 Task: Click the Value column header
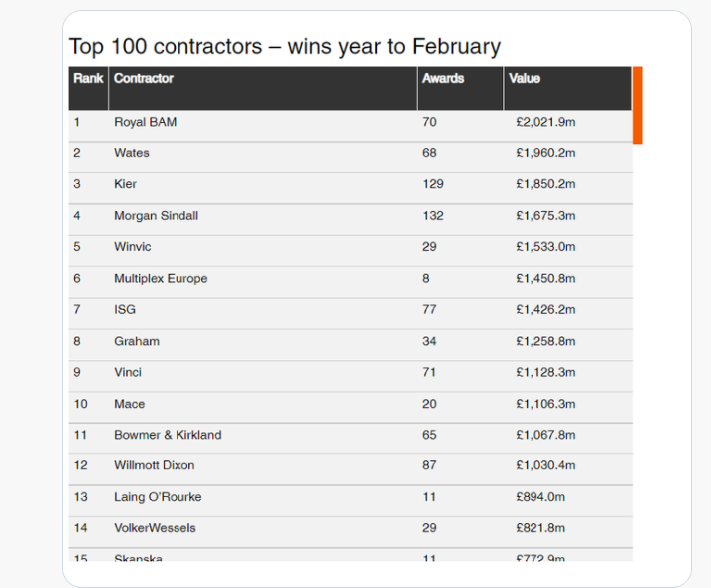pyautogui.click(x=525, y=78)
